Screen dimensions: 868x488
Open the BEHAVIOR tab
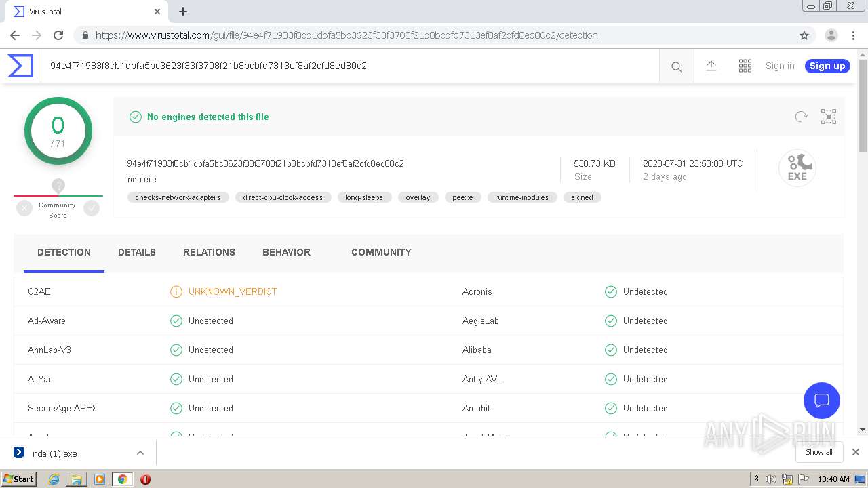pyautogui.click(x=286, y=252)
